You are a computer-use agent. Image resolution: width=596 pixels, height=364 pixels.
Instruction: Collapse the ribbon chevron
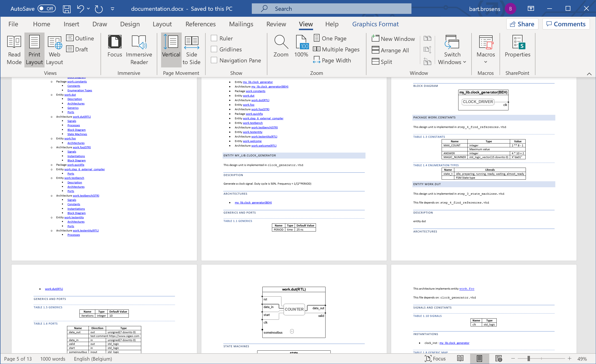(x=590, y=74)
